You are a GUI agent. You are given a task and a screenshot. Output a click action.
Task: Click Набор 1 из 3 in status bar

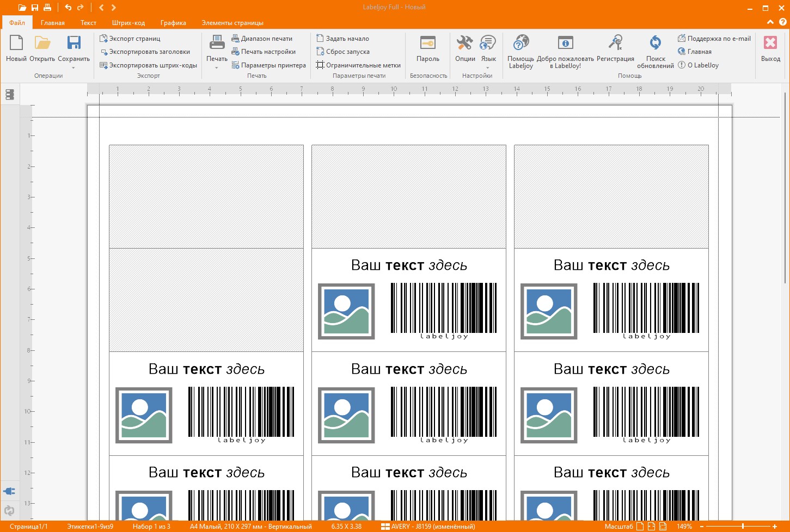151,527
